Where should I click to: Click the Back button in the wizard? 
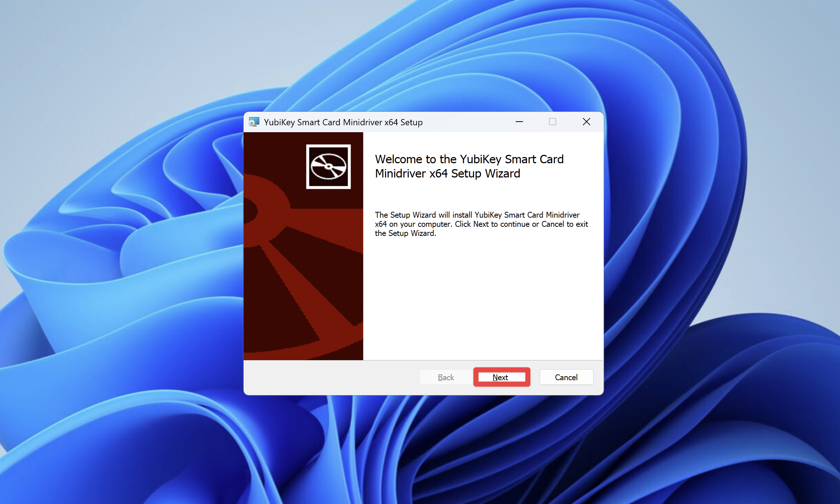[446, 377]
